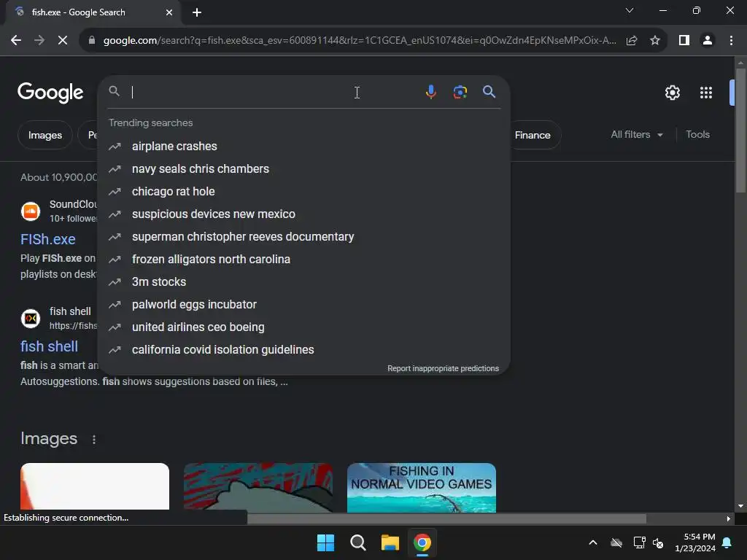Click the blue search magnifier button
Image resolution: width=747 pixels, height=560 pixels.
pyautogui.click(x=489, y=92)
